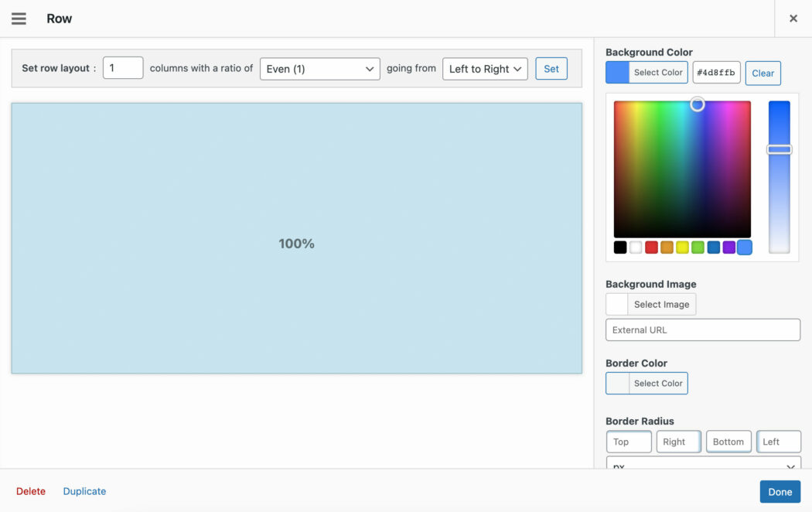Image resolution: width=812 pixels, height=512 pixels.
Task: Open the Left to Right direction dropdown
Action: [x=484, y=68]
